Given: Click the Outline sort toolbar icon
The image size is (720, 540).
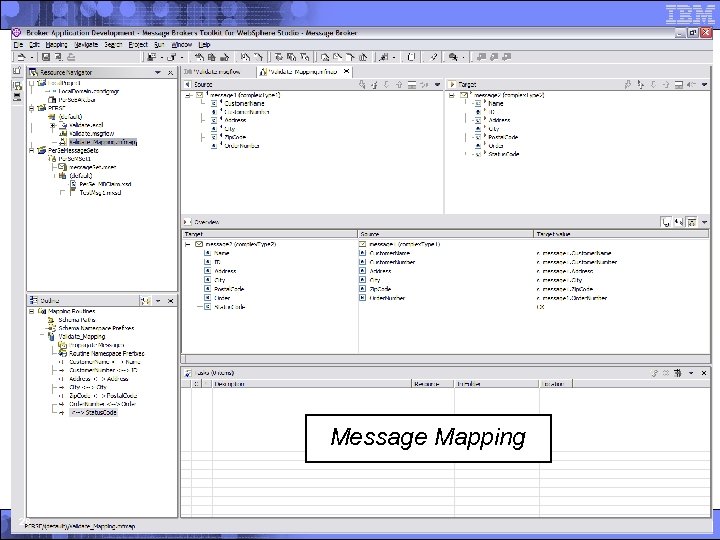Looking at the screenshot, I should 145,301.
